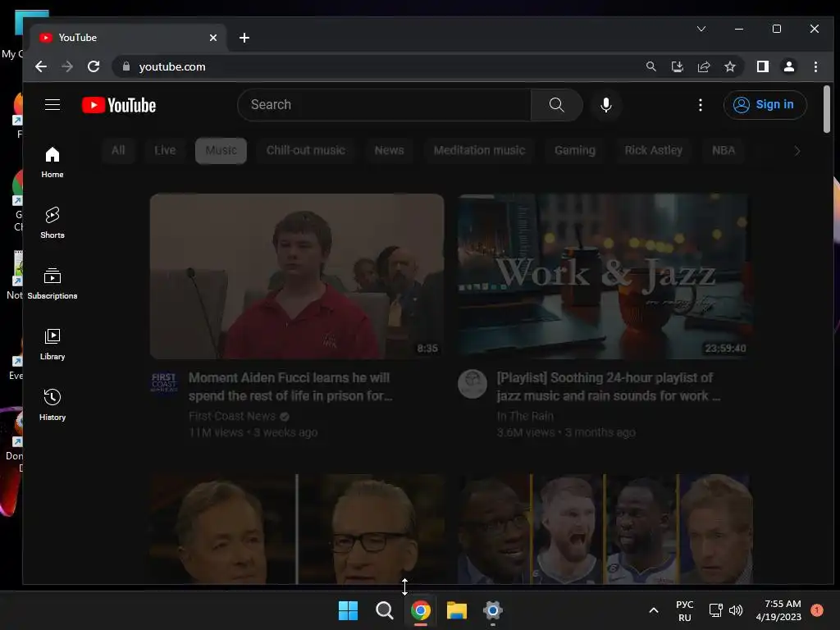The height and width of the screenshot is (630, 840).
Task: Switch keyboard language РУС RU
Action: coord(685,610)
